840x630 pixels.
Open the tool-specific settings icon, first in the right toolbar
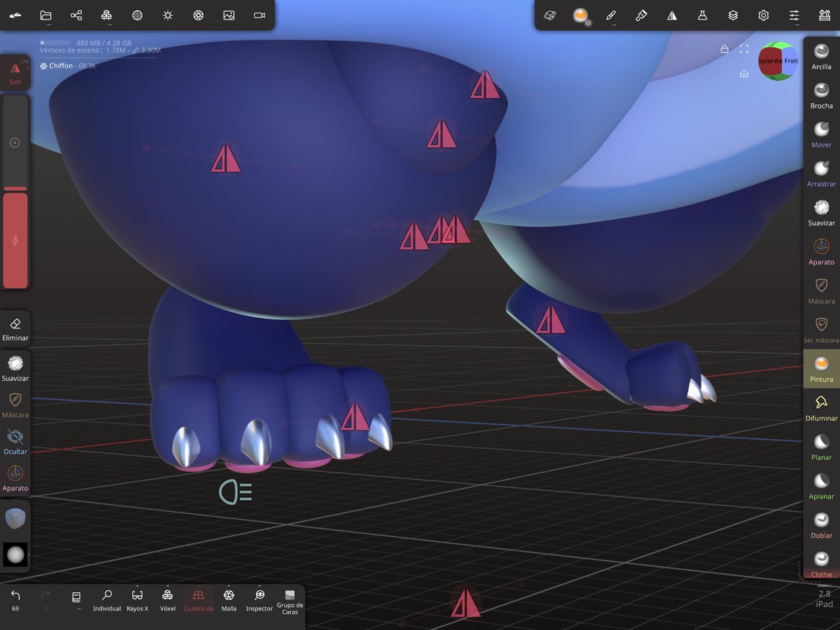[x=550, y=15]
